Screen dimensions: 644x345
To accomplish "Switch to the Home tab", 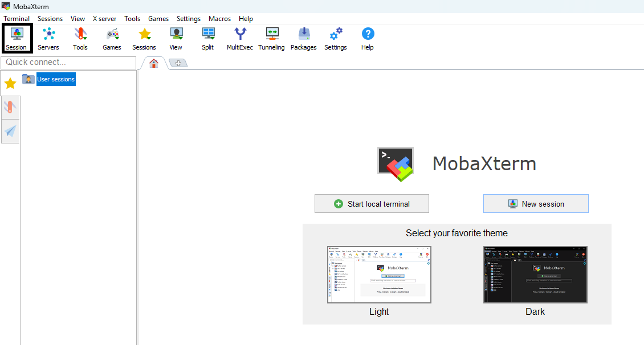I will coord(154,63).
